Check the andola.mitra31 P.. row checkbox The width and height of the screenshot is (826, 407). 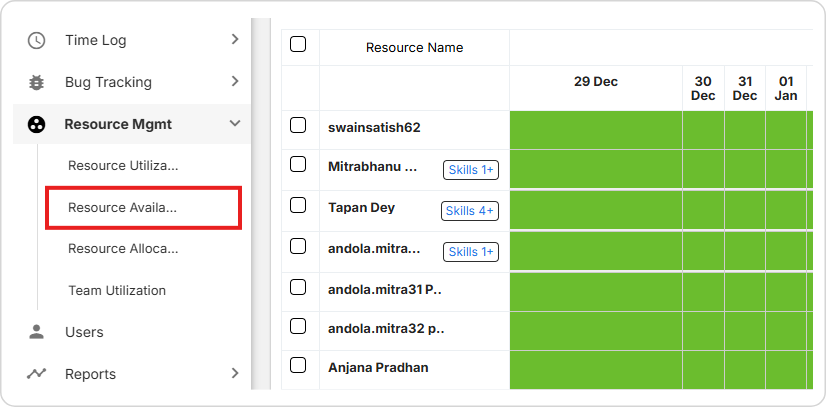pyautogui.click(x=298, y=287)
